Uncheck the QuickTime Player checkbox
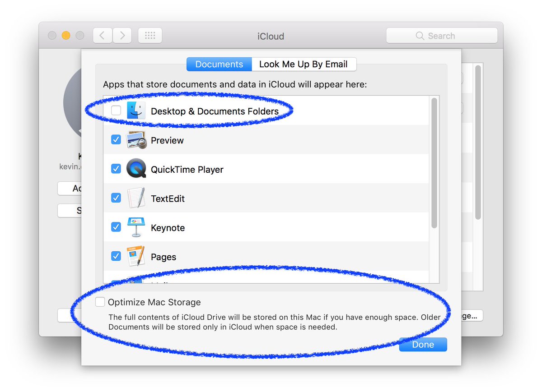This screenshot has width=542, height=392. click(116, 169)
